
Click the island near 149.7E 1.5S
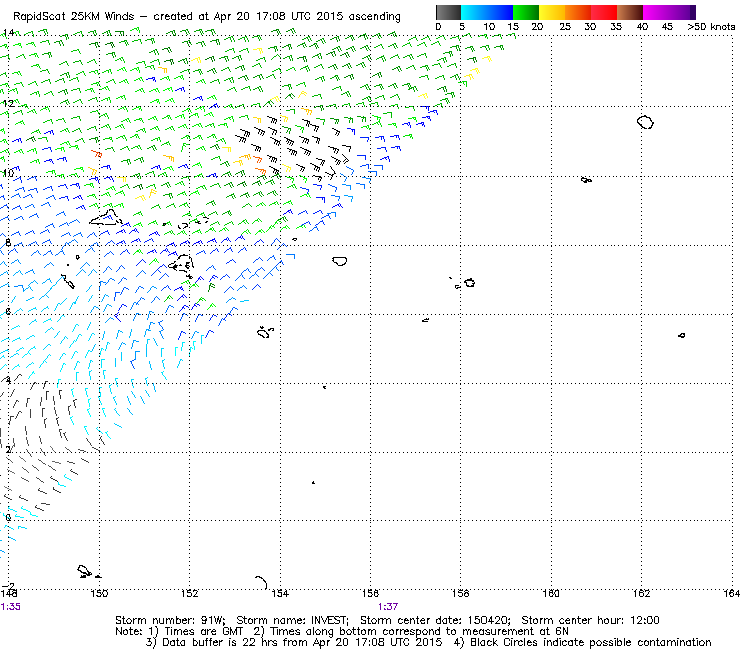(84, 571)
